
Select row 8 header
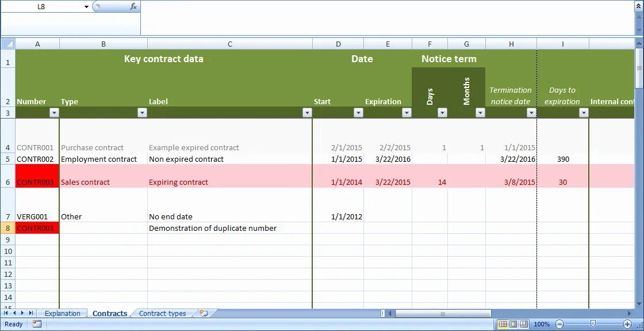8,228
